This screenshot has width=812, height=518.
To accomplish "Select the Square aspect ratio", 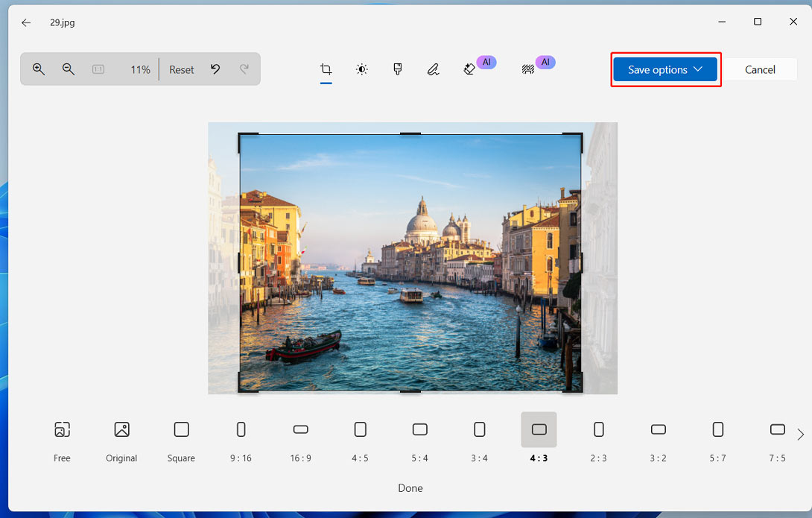I will pos(181,429).
